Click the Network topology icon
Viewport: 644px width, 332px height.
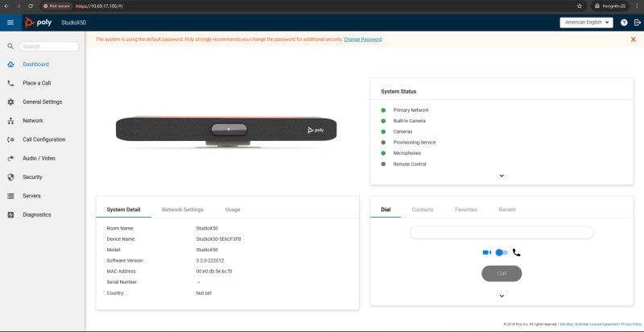pos(10,121)
